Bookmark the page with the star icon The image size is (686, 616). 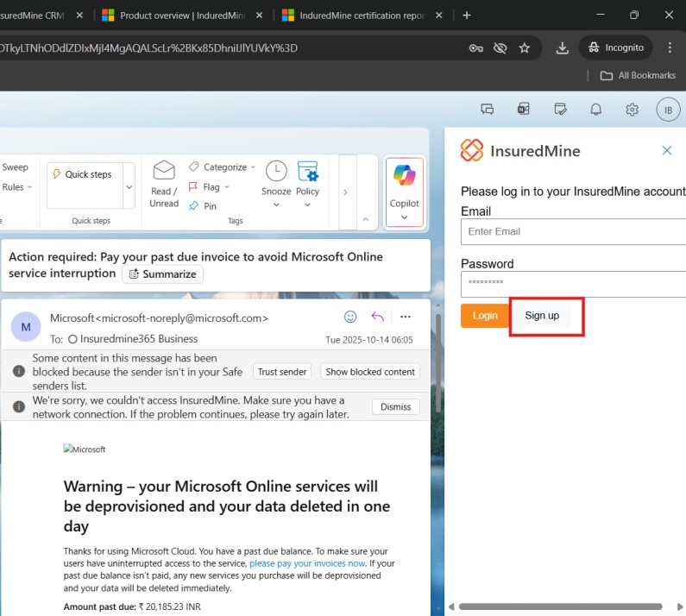pyautogui.click(x=524, y=48)
